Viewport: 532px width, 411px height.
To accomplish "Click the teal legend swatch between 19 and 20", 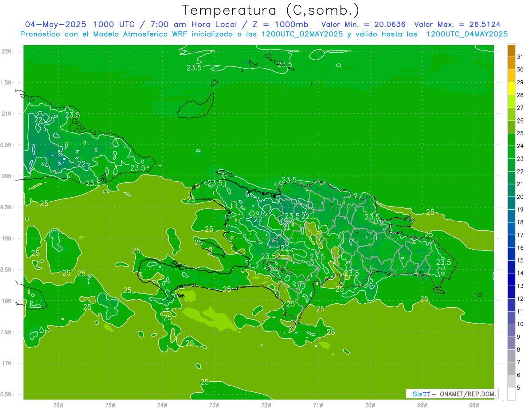I will coord(511,203).
